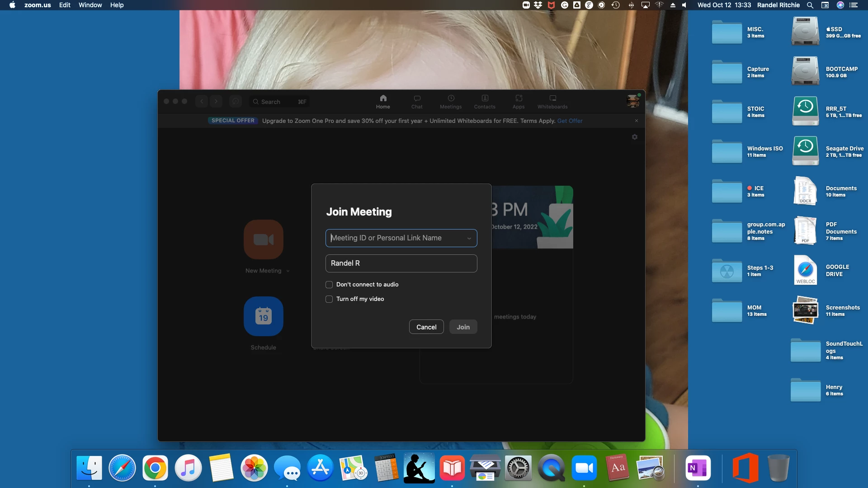The image size is (868, 488).
Task: Open the Apps icon
Action: tap(519, 99)
